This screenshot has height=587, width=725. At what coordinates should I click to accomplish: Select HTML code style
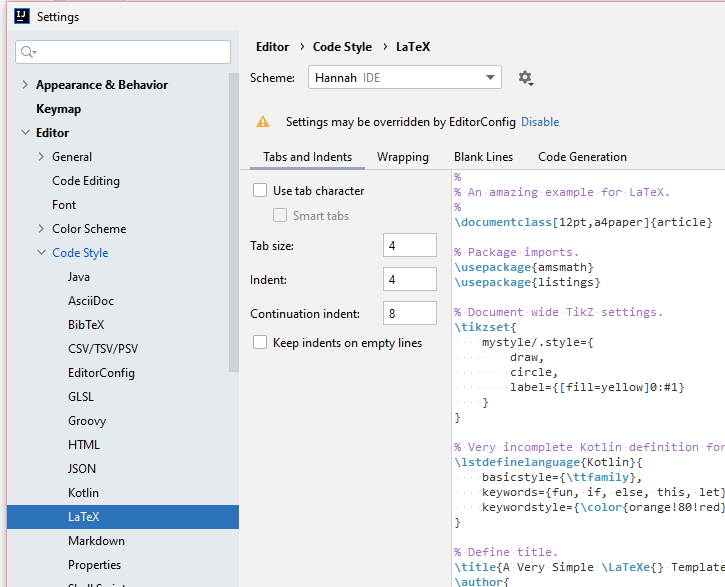pos(84,445)
